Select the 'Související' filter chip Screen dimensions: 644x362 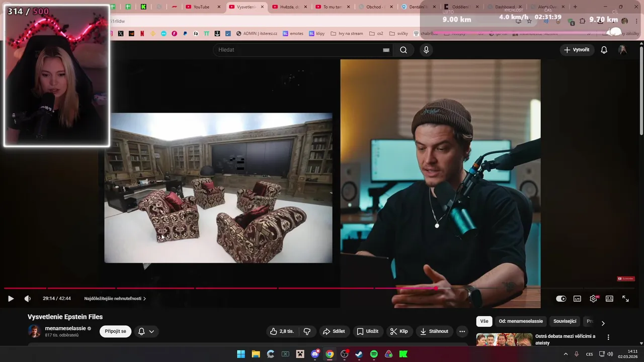point(565,321)
